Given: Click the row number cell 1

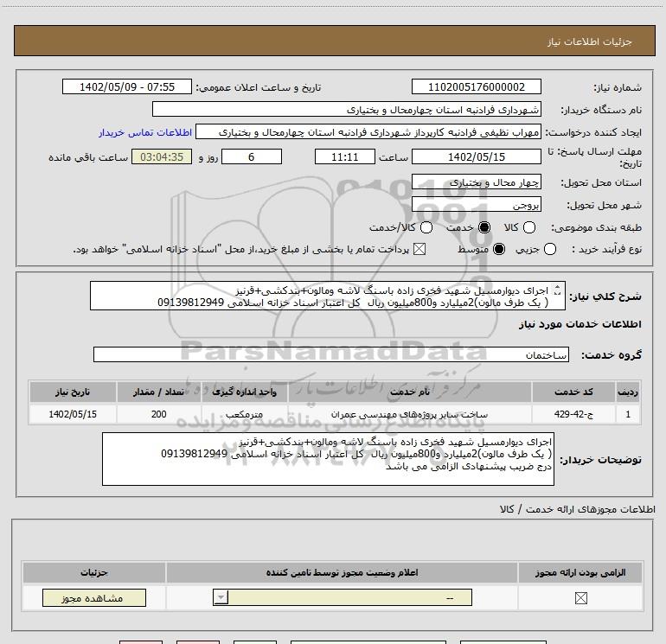Looking at the screenshot, I should coord(628,414).
